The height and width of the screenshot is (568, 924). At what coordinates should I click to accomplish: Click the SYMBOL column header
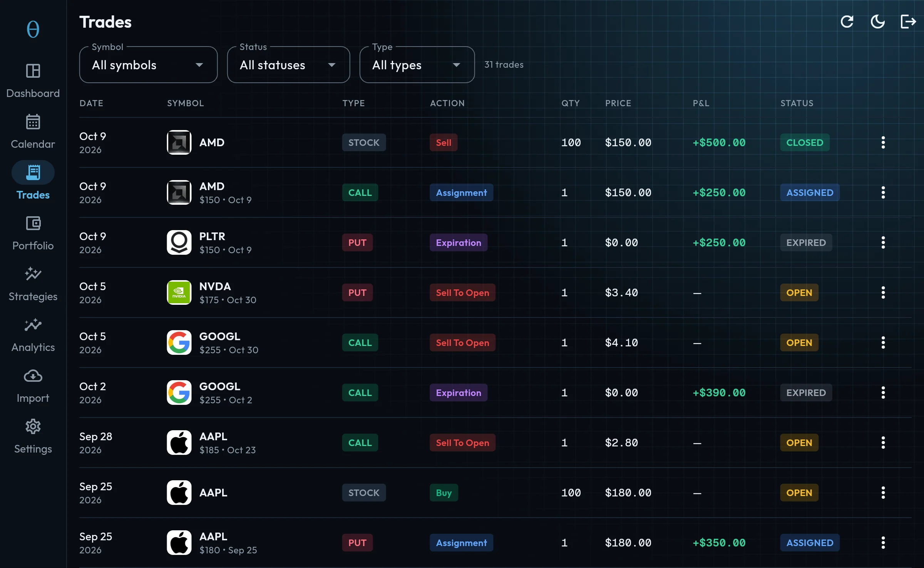tap(186, 103)
